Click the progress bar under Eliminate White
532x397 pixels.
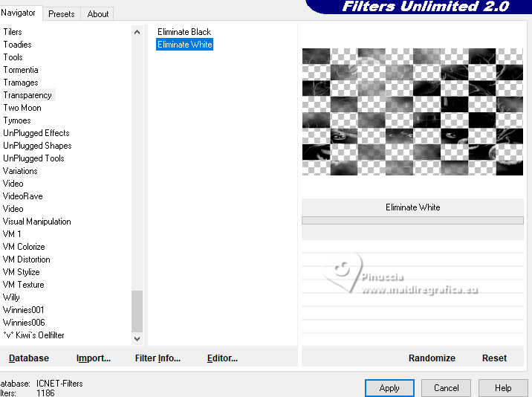click(x=412, y=221)
